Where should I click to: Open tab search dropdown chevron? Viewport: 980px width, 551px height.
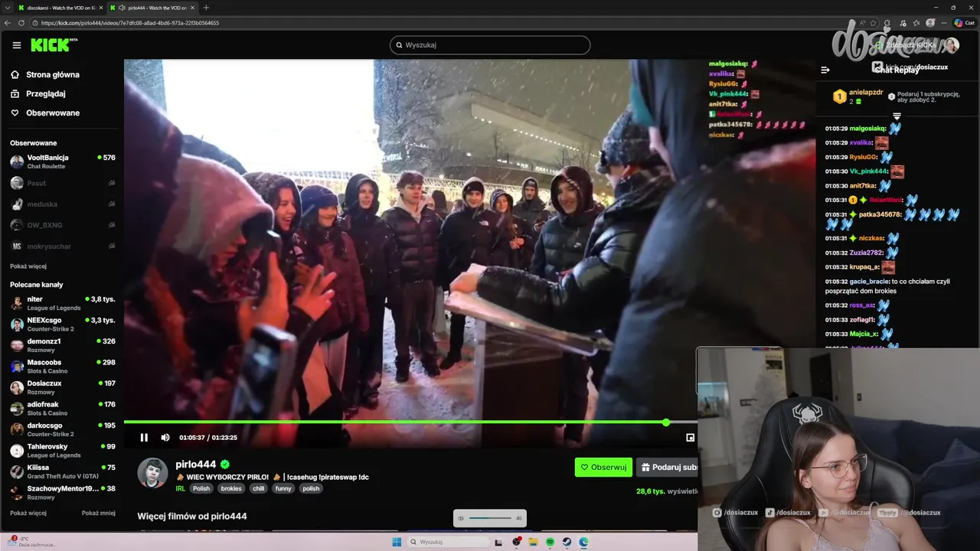click(7, 8)
